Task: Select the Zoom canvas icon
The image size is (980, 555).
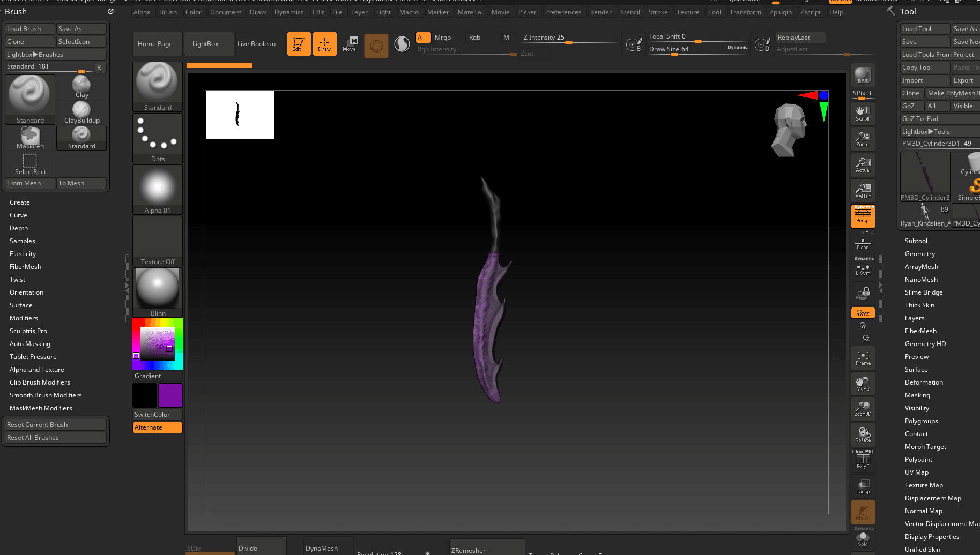Action: (x=863, y=139)
